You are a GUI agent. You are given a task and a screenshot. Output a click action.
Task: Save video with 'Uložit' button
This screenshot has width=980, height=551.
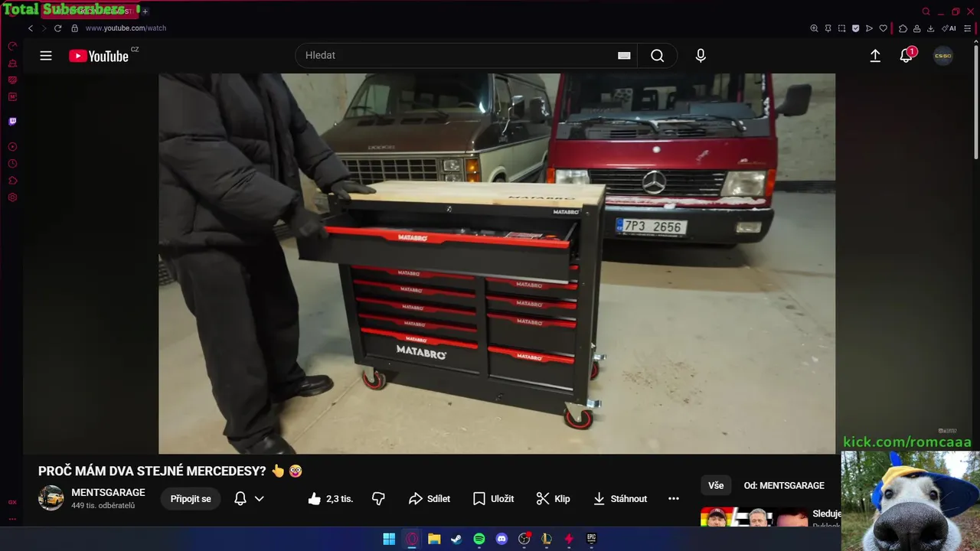(x=493, y=499)
